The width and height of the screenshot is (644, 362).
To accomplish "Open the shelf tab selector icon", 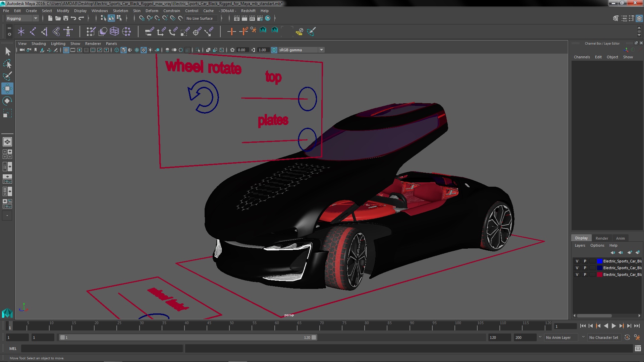I will pos(9,28).
